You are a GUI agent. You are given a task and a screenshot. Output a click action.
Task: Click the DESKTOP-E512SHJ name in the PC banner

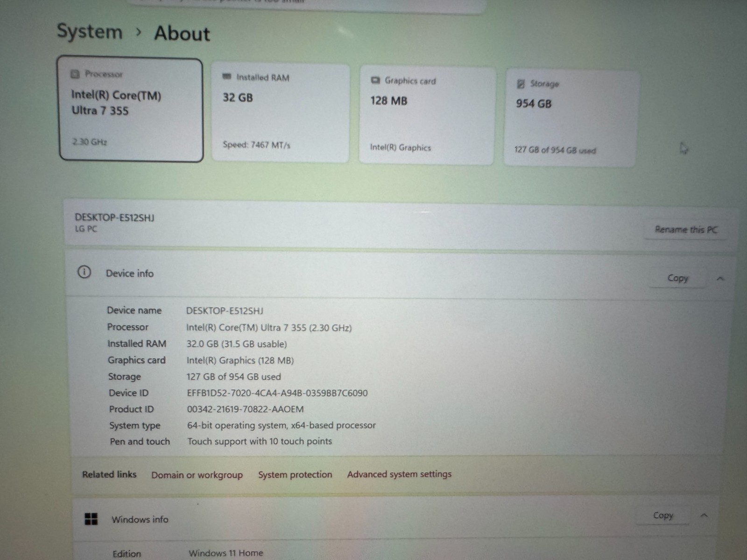(x=114, y=217)
